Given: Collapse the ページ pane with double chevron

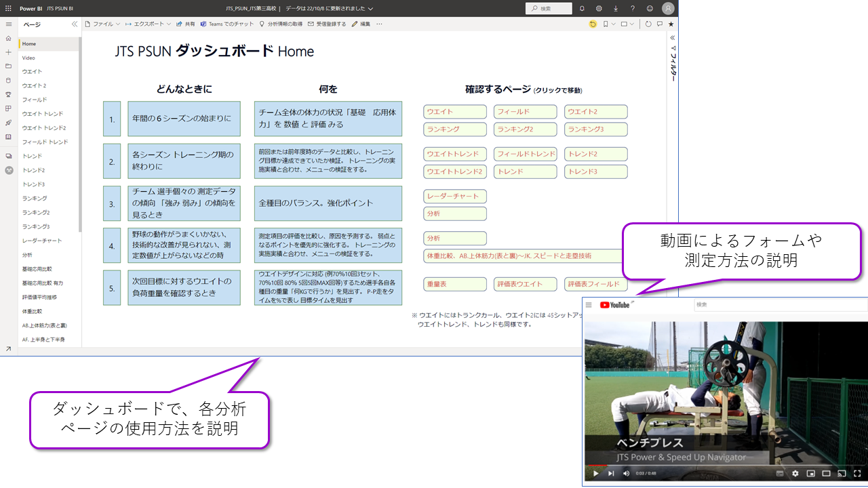Looking at the screenshot, I should tap(75, 24).
